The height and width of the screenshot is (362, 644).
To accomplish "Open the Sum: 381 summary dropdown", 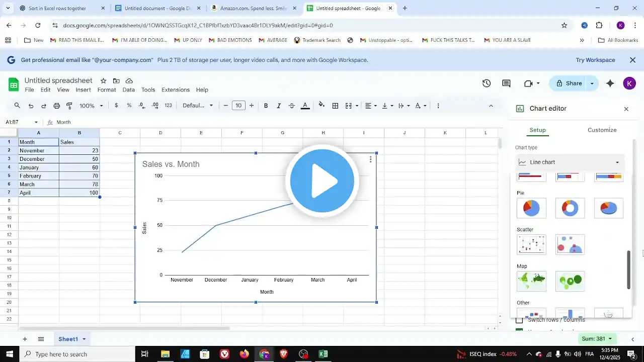I will pos(597,339).
